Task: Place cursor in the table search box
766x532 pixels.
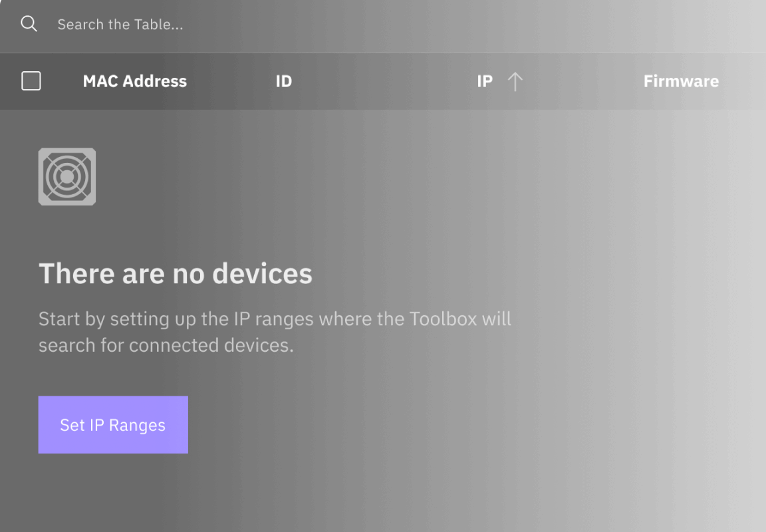Action: point(266,25)
